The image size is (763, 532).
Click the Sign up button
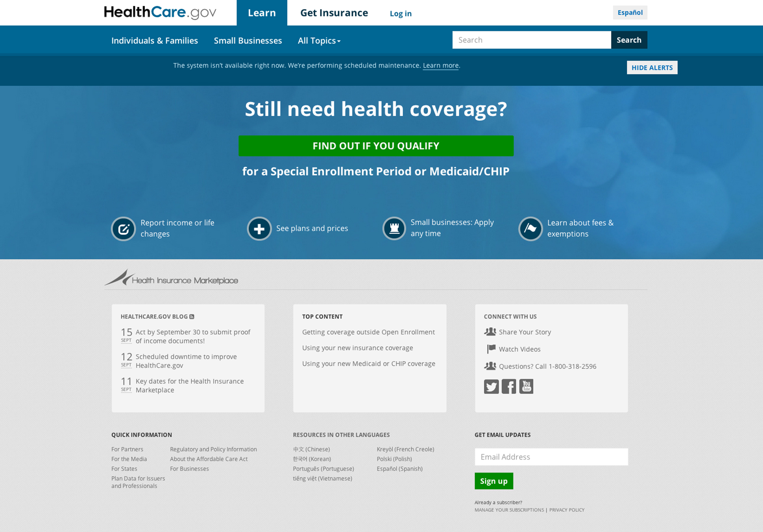tap(494, 481)
